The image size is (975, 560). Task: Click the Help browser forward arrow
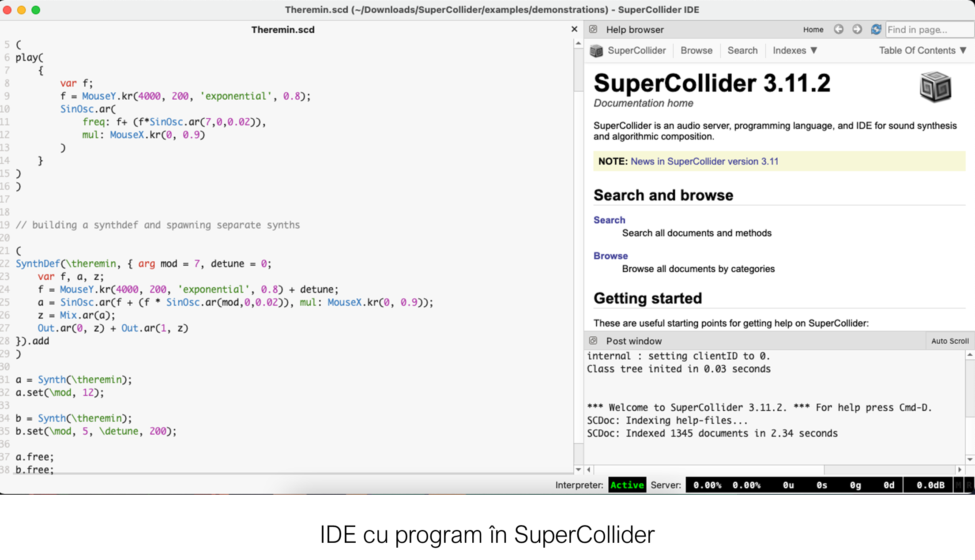(x=857, y=30)
